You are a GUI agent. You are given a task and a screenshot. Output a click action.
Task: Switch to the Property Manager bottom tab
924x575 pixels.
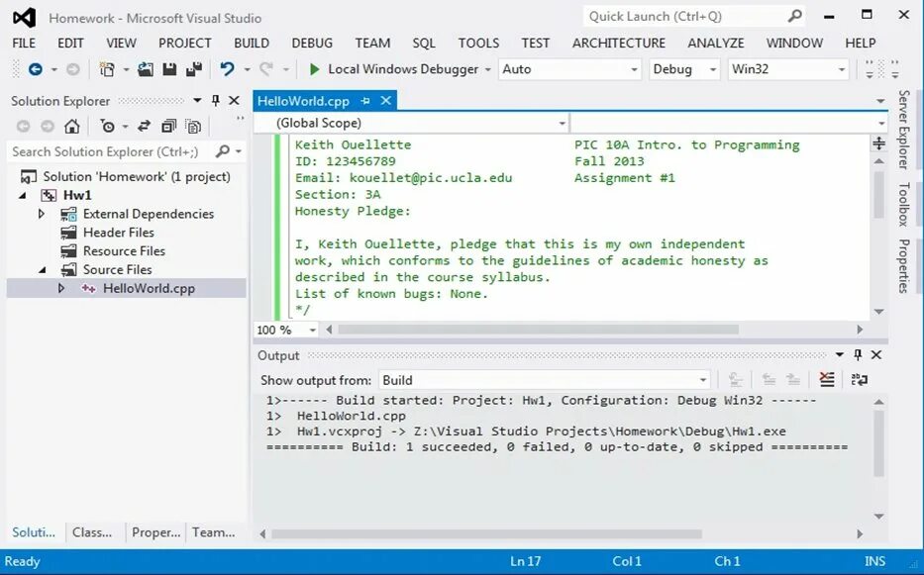(156, 532)
